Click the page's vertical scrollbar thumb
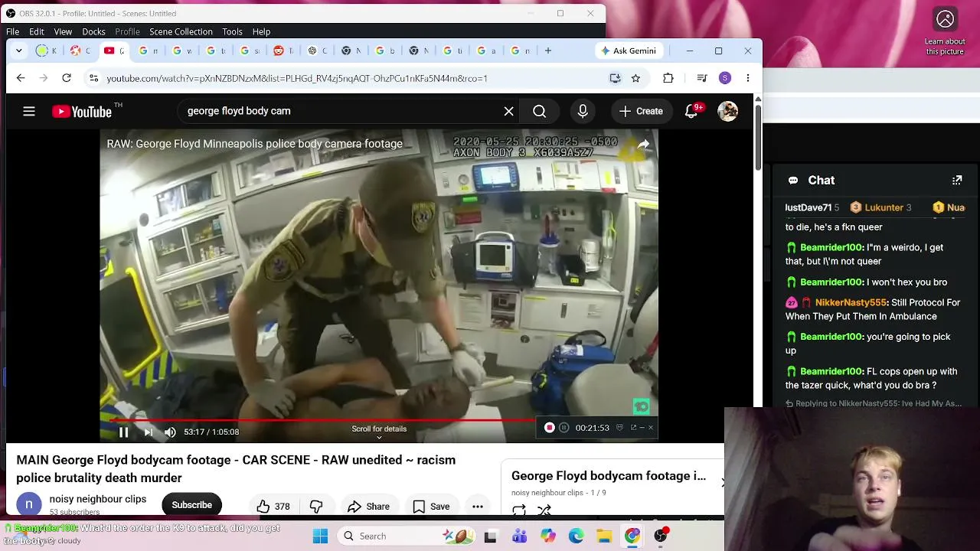 (758, 137)
